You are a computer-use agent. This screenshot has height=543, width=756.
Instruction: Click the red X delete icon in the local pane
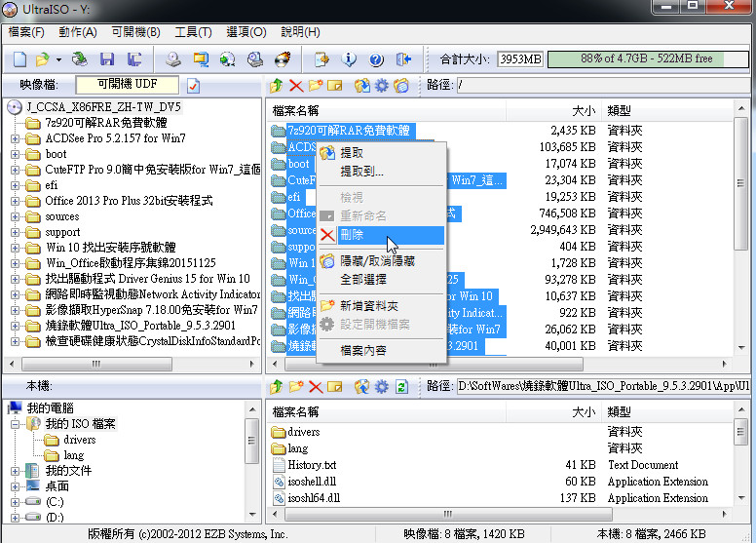tap(316, 387)
